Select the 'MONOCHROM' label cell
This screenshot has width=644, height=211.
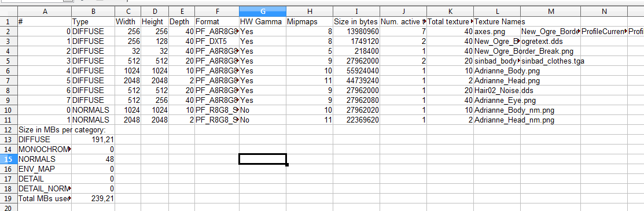45,149
